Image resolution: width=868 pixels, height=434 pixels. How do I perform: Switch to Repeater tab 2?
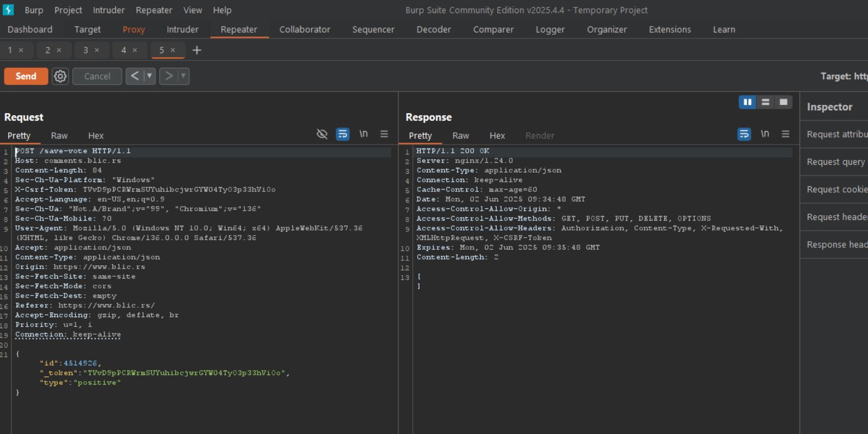[x=47, y=50]
